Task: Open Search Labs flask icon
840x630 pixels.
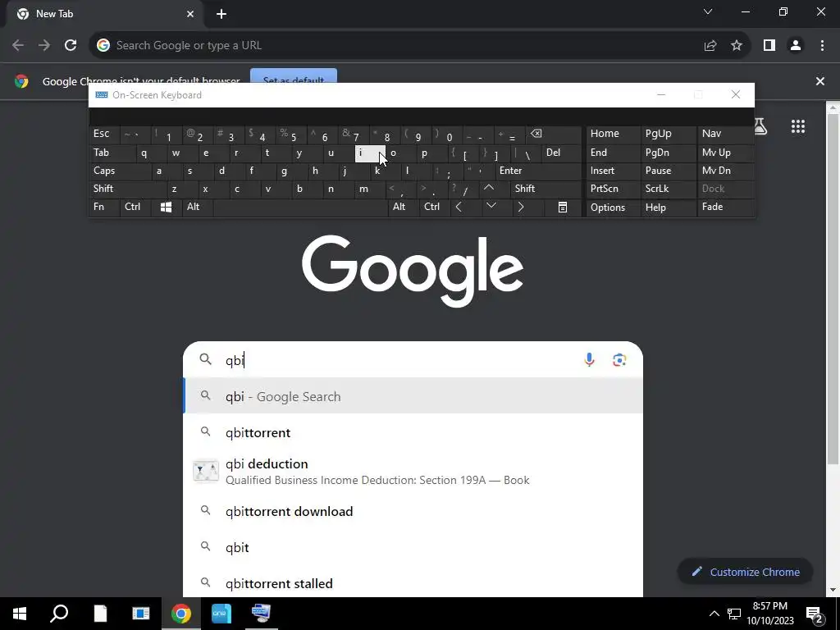Action: pos(760,126)
